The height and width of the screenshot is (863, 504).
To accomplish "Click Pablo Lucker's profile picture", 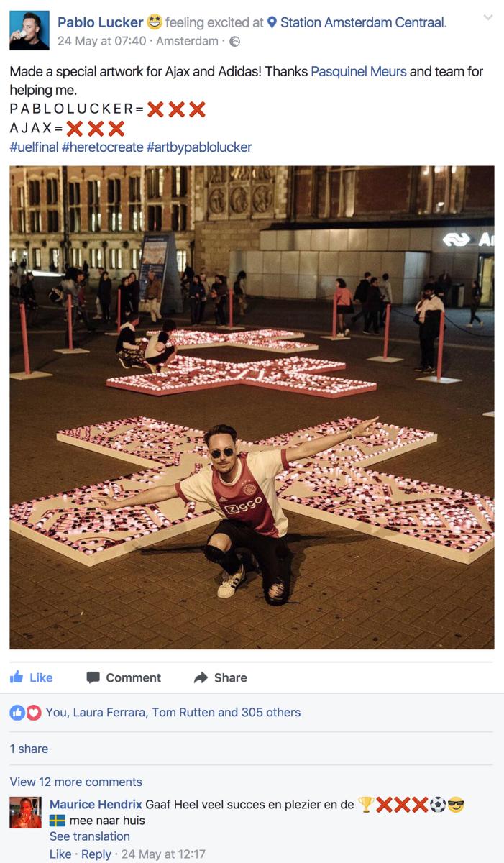I will [29, 30].
